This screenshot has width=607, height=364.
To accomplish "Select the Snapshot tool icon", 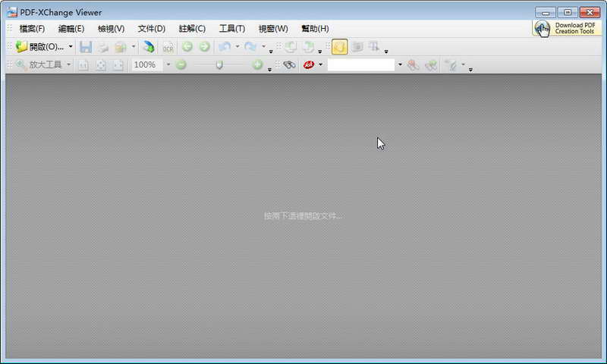I will coord(357,47).
